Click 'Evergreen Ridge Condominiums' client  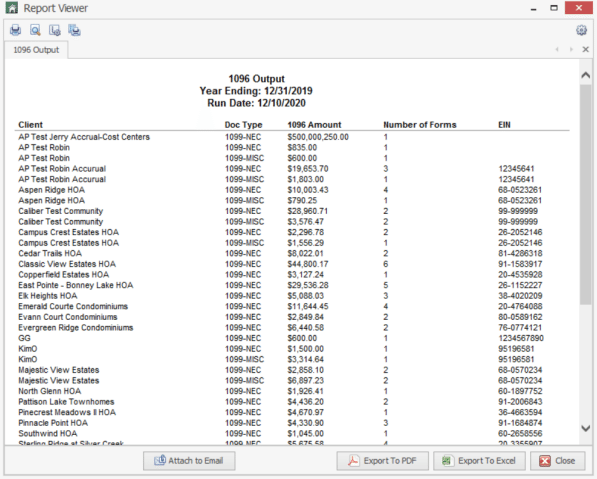[x=76, y=328]
